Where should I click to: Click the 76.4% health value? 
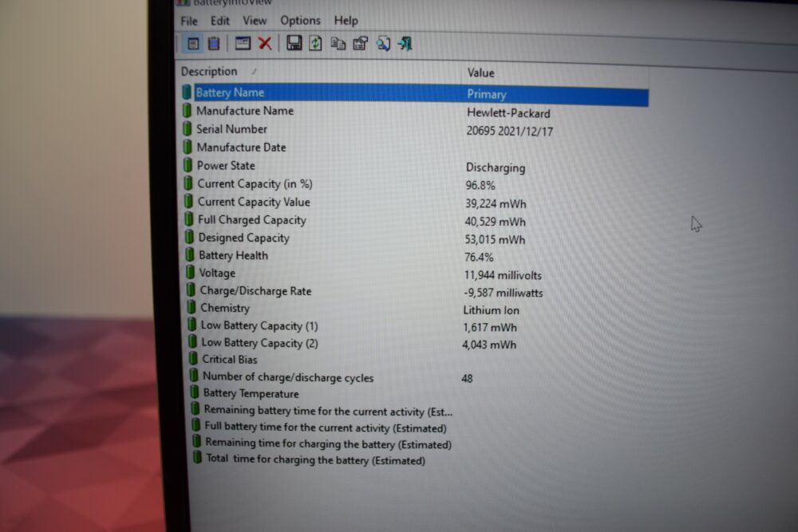tap(479, 258)
